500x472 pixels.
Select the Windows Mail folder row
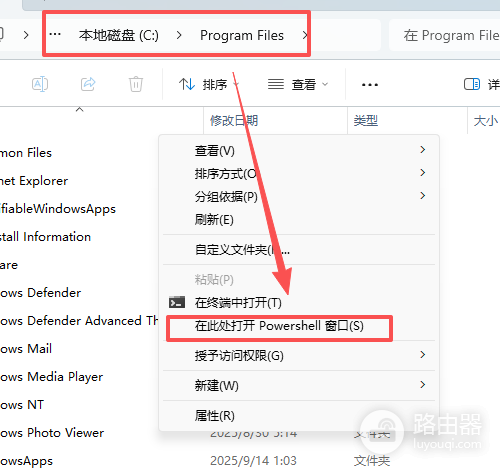pyautogui.click(x=26, y=349)
